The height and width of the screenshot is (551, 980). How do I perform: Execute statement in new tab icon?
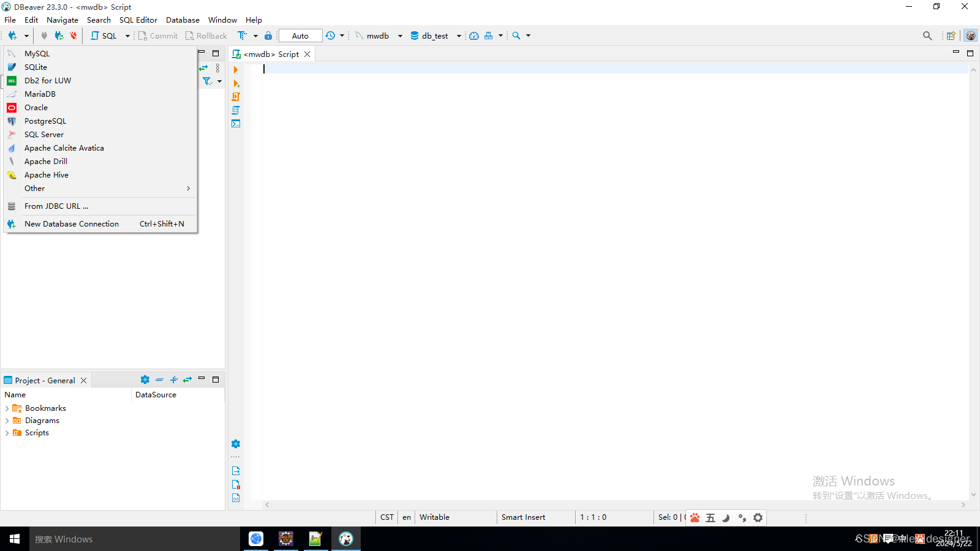click(236, 83)
